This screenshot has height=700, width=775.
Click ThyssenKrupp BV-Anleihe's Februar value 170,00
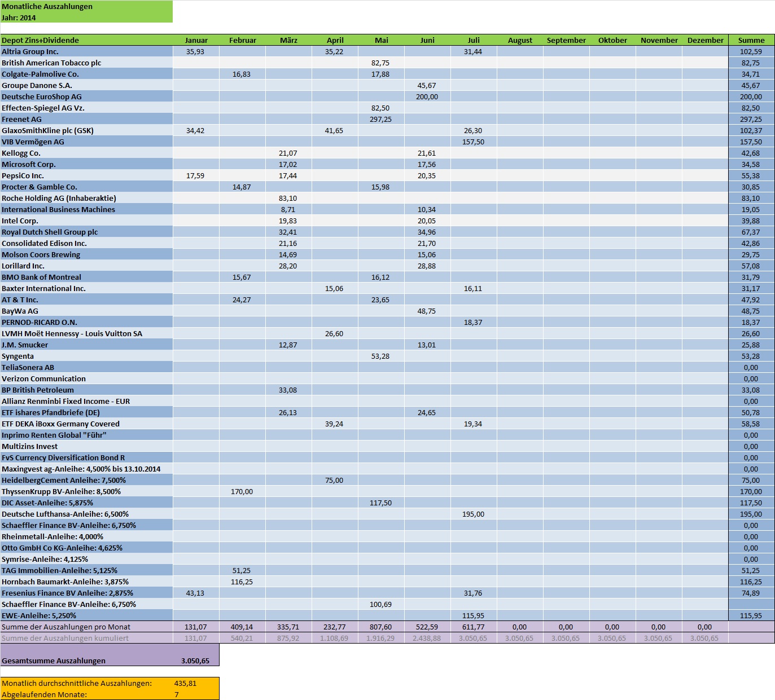242,491
